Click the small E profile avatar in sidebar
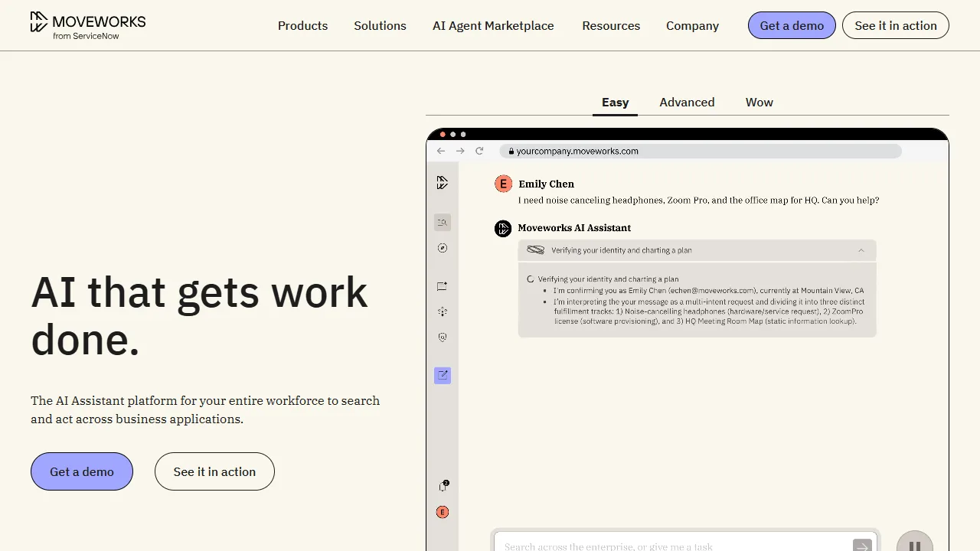 pyautogui.click(x=443, y=513)
